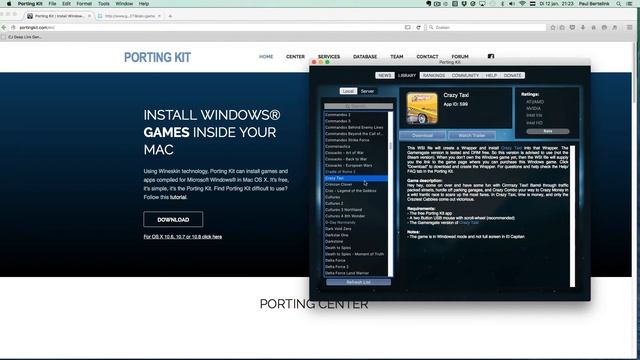Select Delta Force Land Warrior
This screenshot has height=360, width=640.
356,273
